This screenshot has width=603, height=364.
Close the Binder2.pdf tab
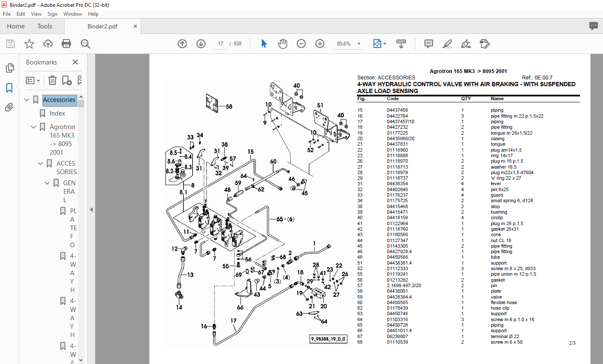point(135,26)
